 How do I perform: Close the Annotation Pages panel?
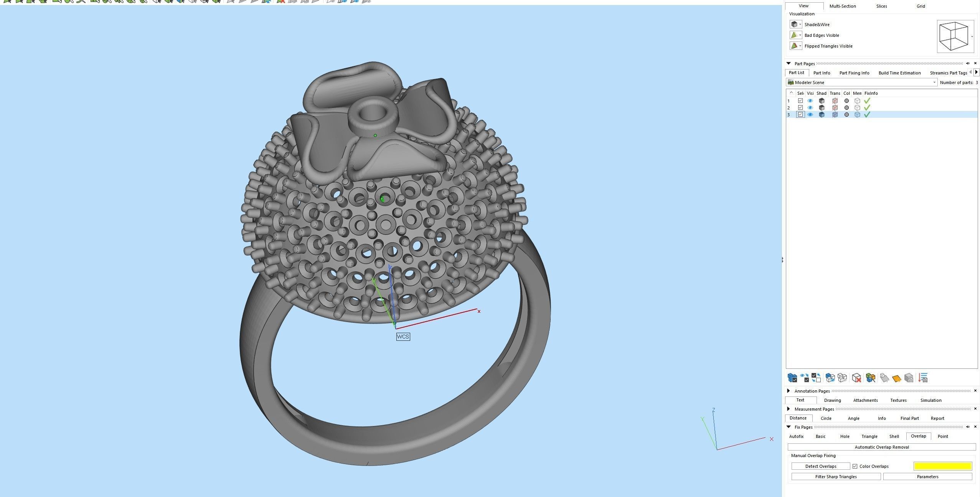click(x=975, y=391)
